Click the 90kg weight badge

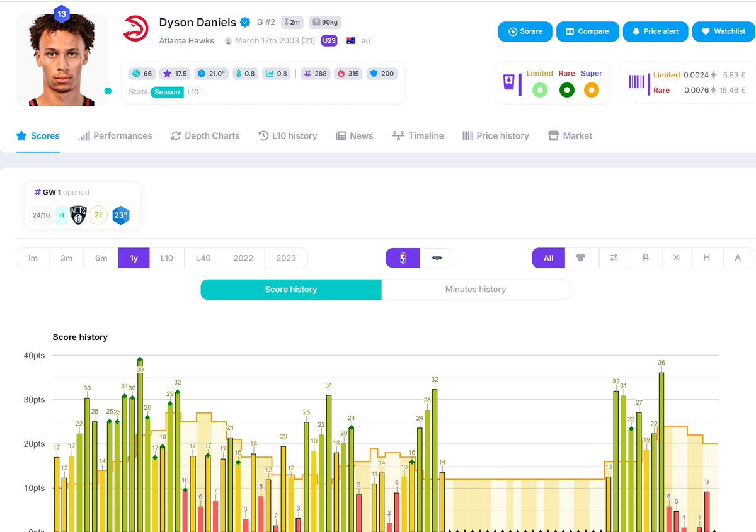click(324, 22)
